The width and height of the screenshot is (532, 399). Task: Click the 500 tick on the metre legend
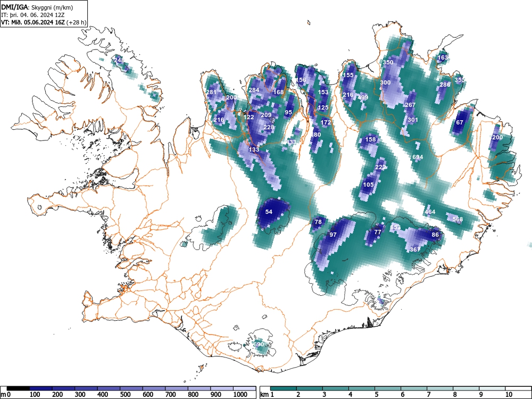125,395
